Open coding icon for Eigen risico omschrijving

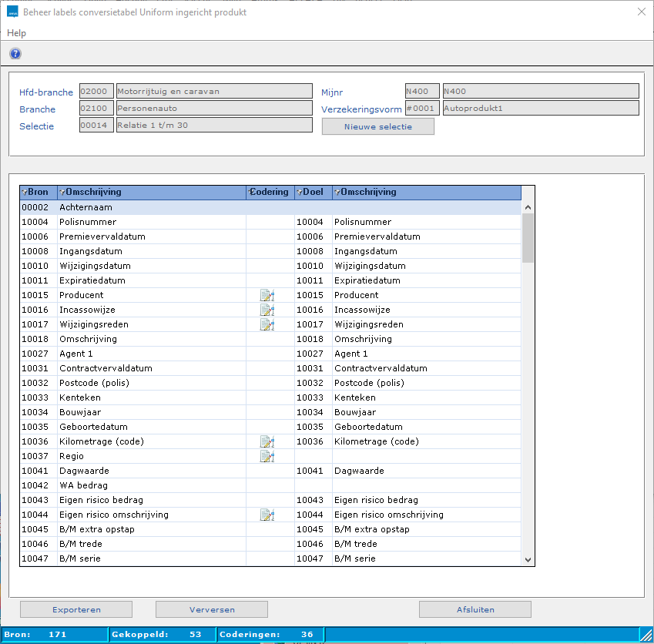click(x=267, y=515)
